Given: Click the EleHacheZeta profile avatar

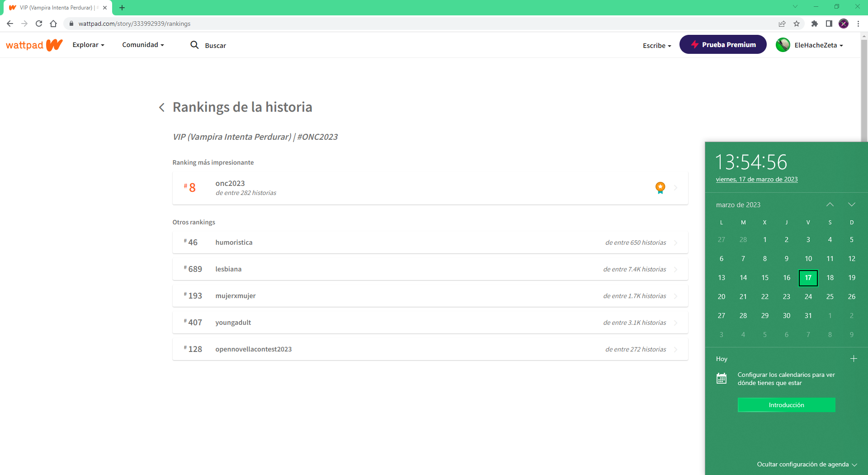Looking at the screenshot, I should (783, 45).
